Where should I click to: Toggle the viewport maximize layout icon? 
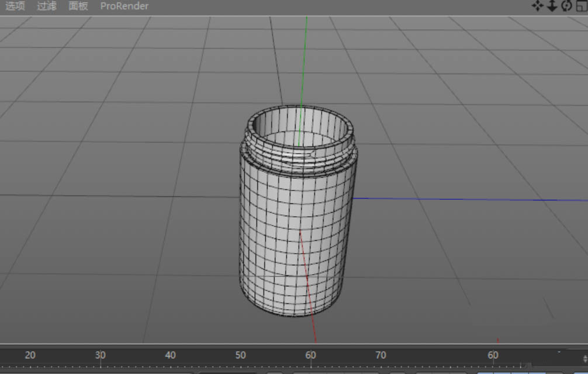[x=581, y=6]
